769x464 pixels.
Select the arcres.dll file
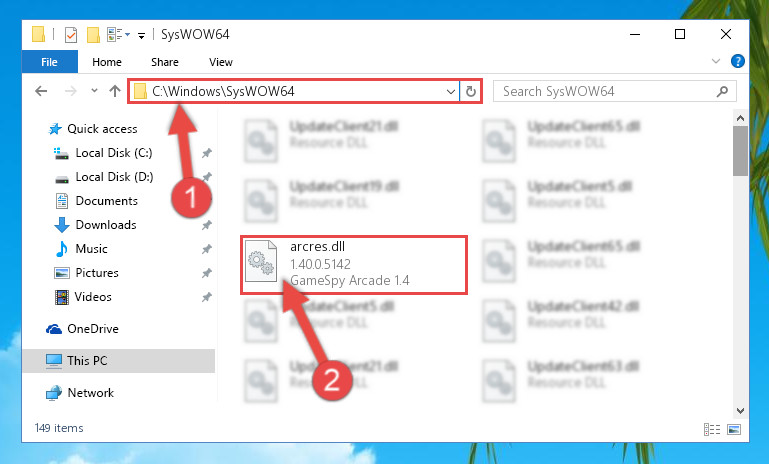click(354, 265)
